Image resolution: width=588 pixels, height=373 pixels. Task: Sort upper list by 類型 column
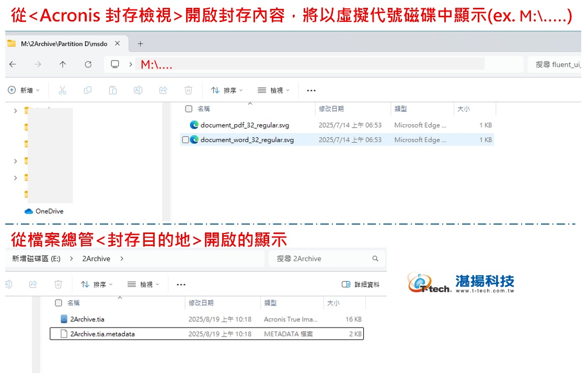[400, 109]
